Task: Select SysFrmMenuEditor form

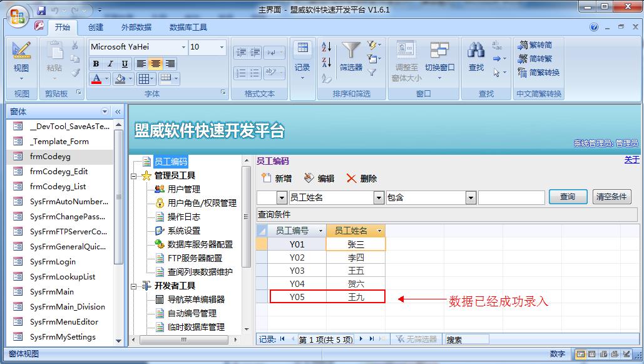Action: click(64, 321)
